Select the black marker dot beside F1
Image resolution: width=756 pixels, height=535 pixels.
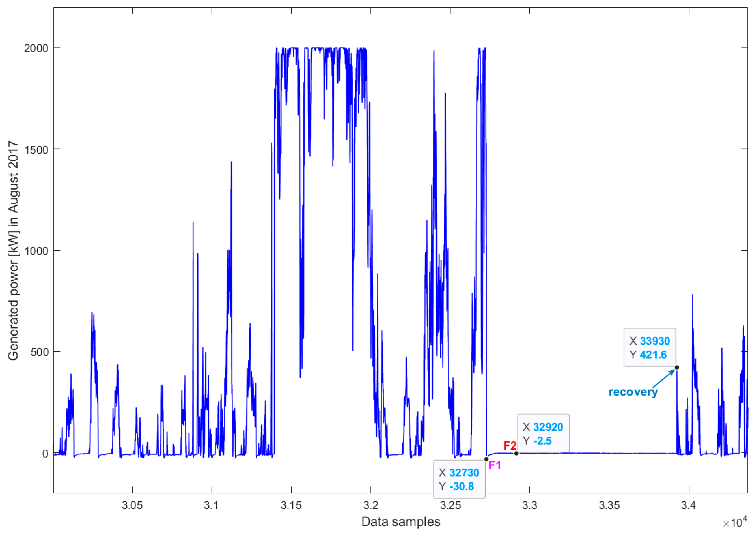click(486, 459)
